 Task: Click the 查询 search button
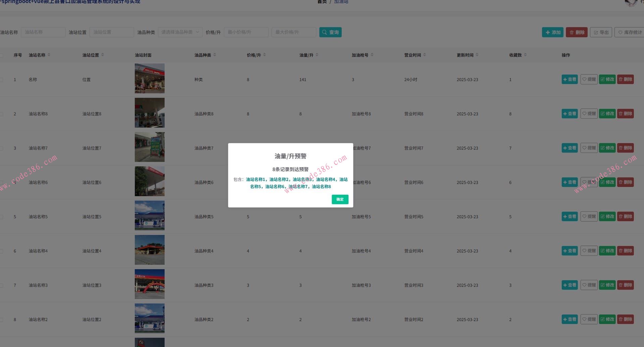tap(330, 32)
